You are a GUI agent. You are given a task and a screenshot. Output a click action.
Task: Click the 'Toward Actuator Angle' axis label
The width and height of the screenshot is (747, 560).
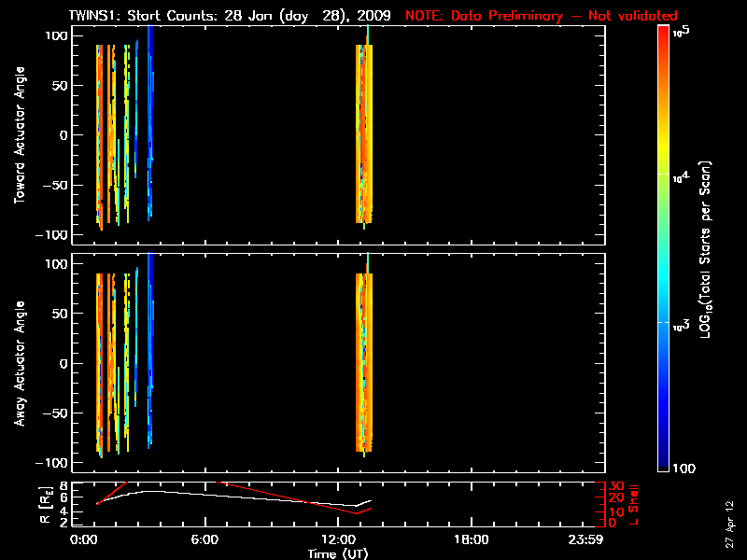(x=19, y=135)
